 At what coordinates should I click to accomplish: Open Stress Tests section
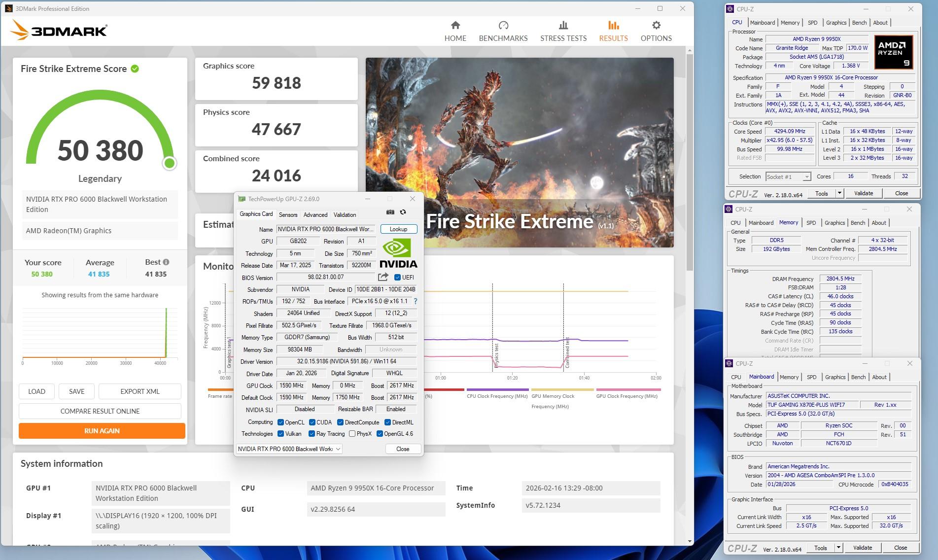(x=563, y=31)
